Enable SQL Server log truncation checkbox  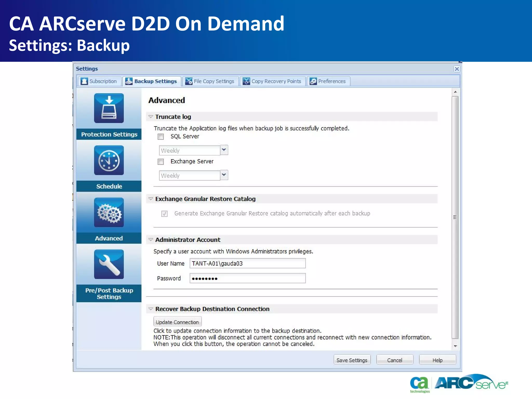point(161,137)
